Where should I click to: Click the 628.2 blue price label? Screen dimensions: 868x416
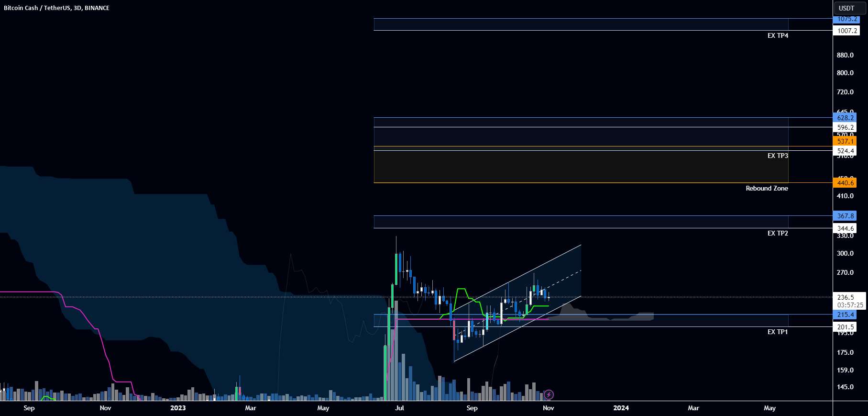845,118
